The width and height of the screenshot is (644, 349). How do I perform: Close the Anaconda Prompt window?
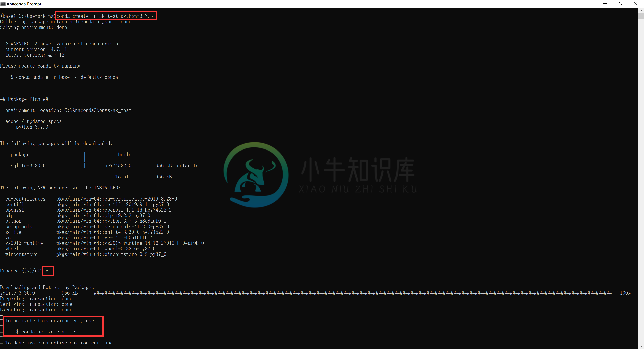click(636, 4)
